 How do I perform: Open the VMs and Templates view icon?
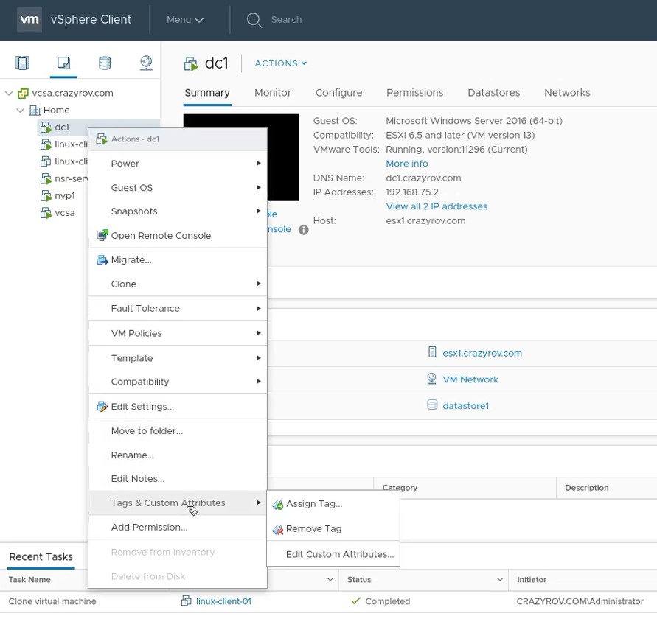tap(63, 63)
